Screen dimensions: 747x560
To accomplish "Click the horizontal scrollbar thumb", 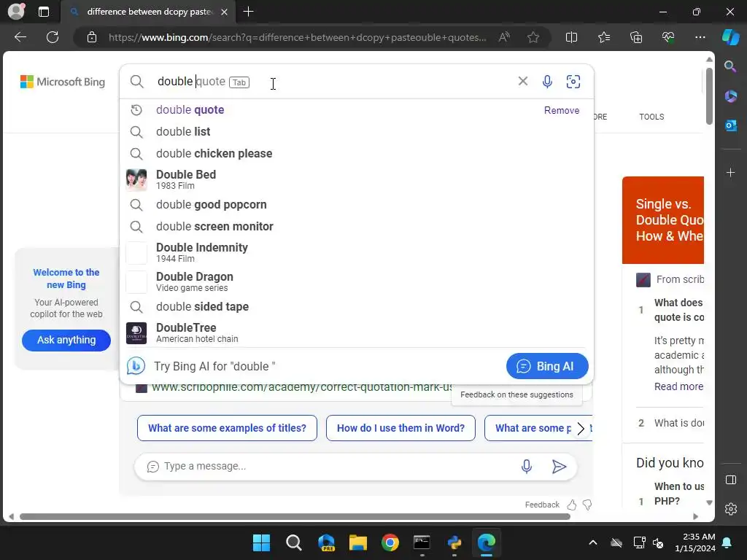I will point(295,517).
